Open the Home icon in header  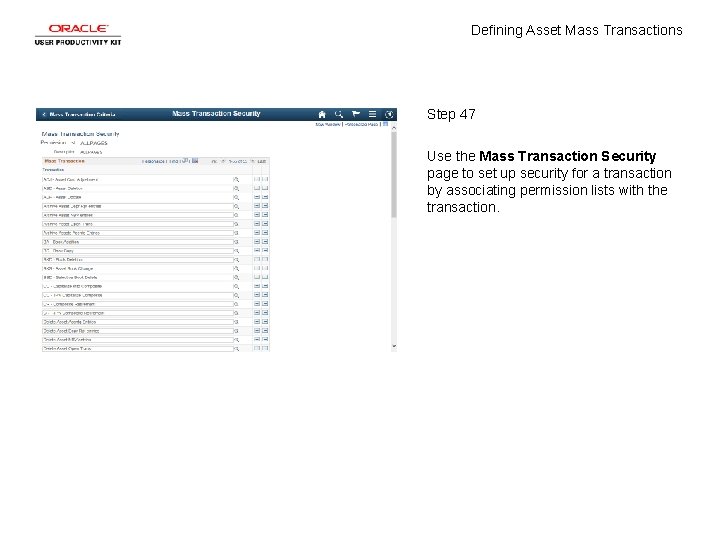pos(322,114)
